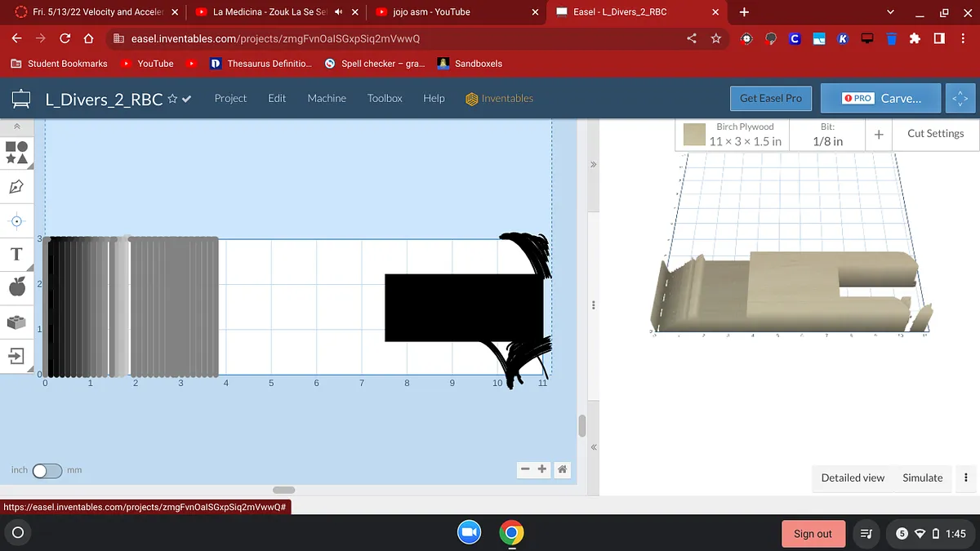Star the L_Divers_2_RBC project
This screenshot has width=980, height=551.
click(x=172, y=99)
